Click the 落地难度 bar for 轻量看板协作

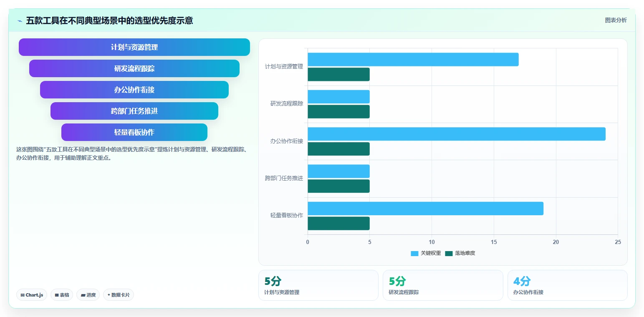pyautogui.click(x=339, y=224)
